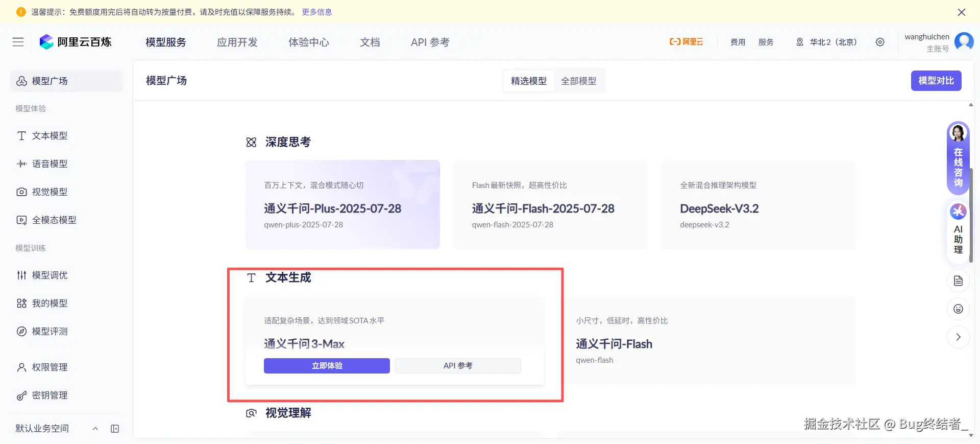
Task: Open the 更多信息 link in banner
Action: click(316, 12)
